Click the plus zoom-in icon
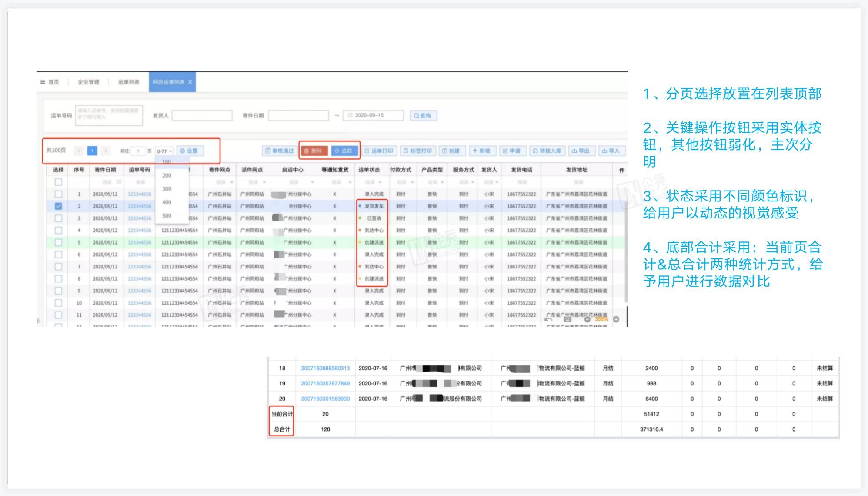This screenshot has height=496, width=868. tap(616, 319)
